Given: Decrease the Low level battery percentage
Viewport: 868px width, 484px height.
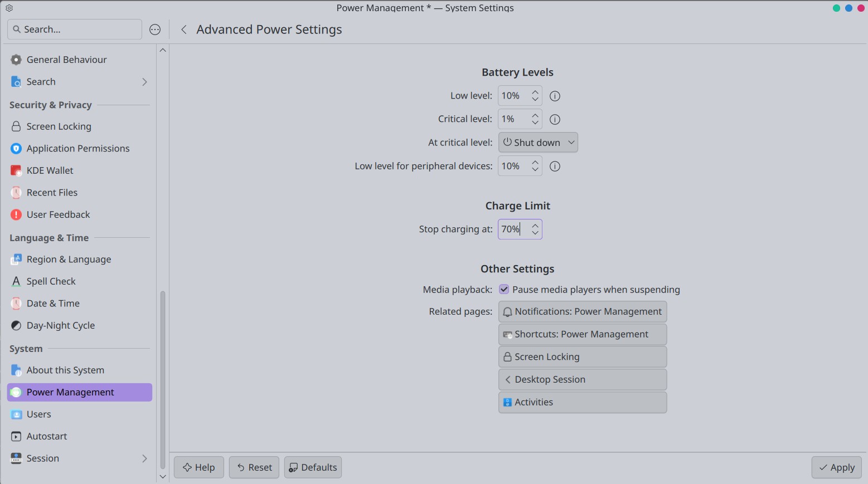Looking at the screenshot, I should tap(535, 100).
